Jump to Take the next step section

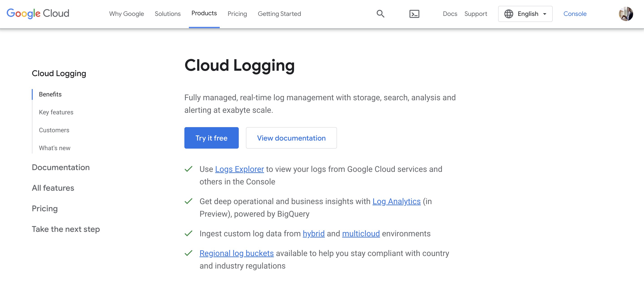click(66, 229)
